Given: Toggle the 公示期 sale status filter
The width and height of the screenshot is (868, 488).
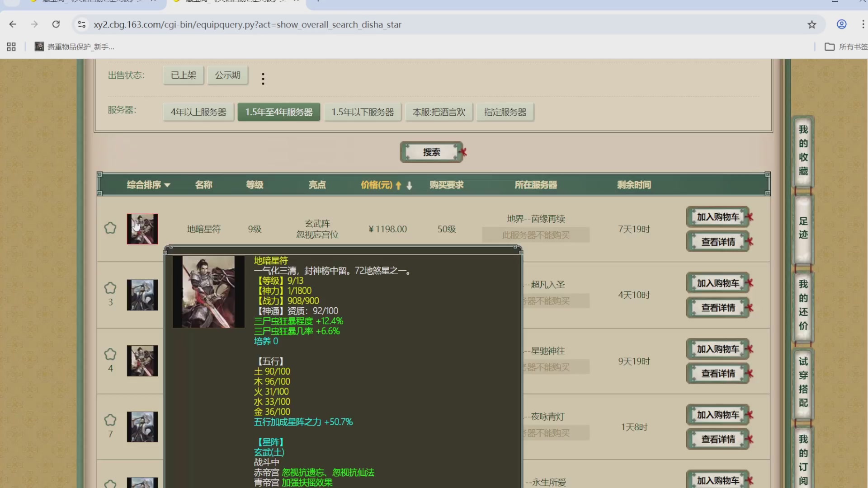Looking at the screenshot, I should 228,75.
